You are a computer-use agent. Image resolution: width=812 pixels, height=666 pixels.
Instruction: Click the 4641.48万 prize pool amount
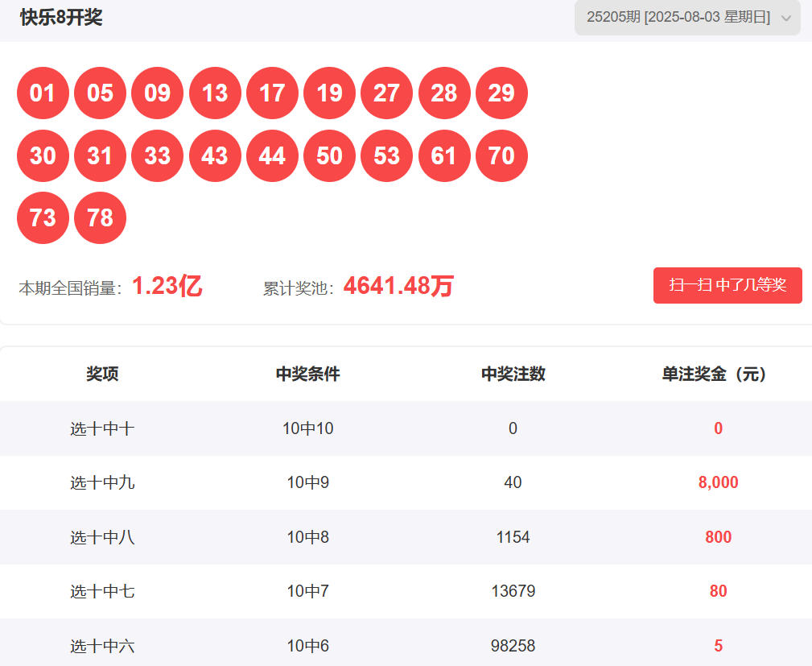point(398,286)
